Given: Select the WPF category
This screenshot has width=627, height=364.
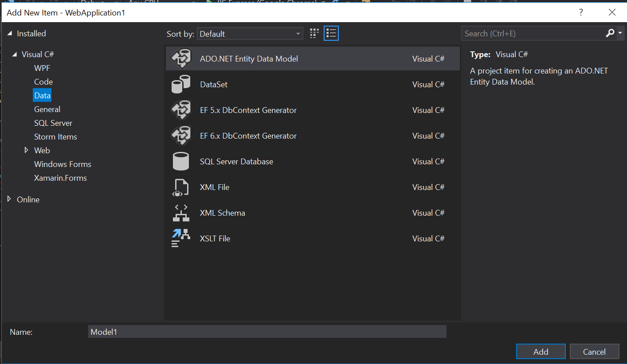Looking at the screenshot, I should point(42,68).
